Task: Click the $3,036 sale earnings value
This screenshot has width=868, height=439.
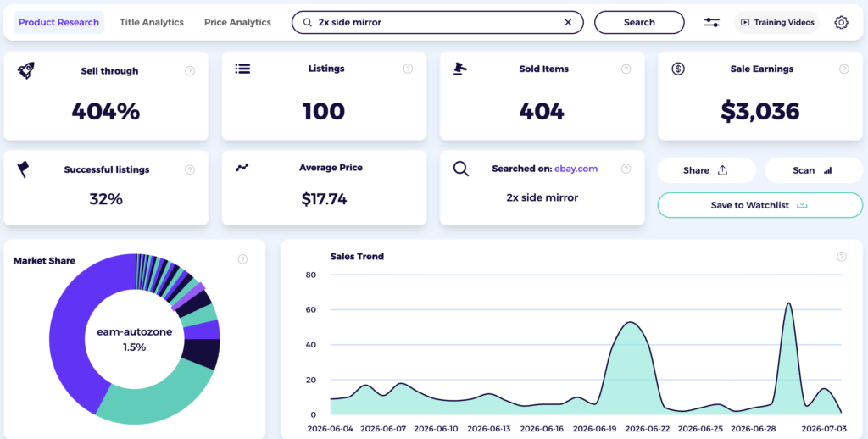Action: pyautogui.click(x=760, y=111)
